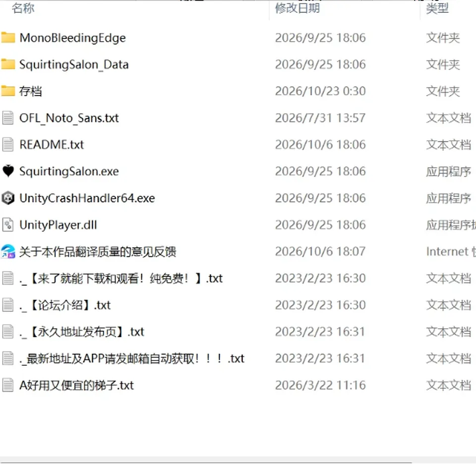Click the 2026/10/6 18:07 modified date

tap(320, 251)
